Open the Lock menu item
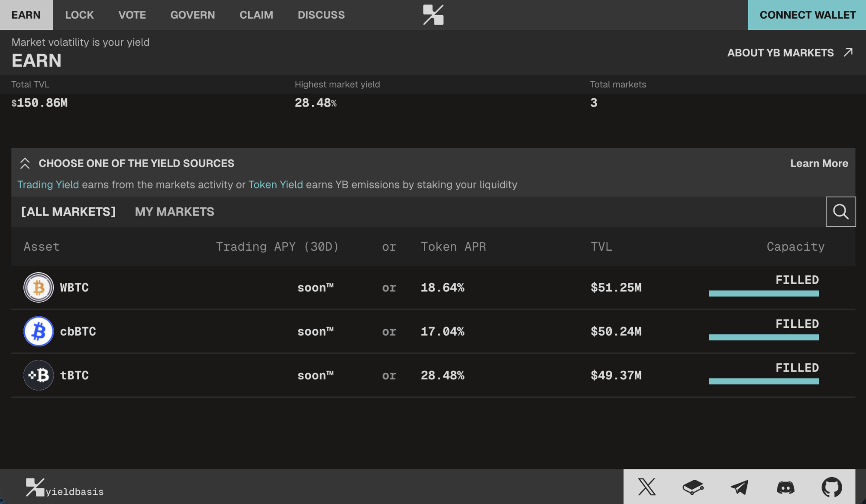The width and height of the screenshot is (866, 504). pos(79,15)
